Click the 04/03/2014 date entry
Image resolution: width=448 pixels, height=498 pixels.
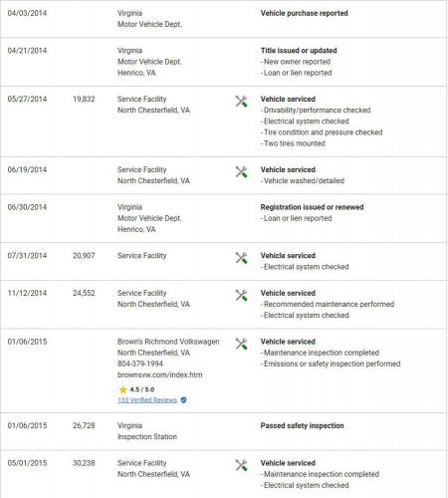click(x=27, y=13)
